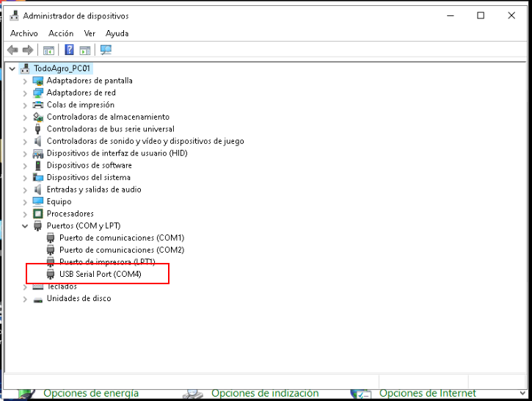Image resolution: width=532 pixels, height=401 pixels.
Task: Close the Administrador de dispositivos window
Action: pos(511,15)
